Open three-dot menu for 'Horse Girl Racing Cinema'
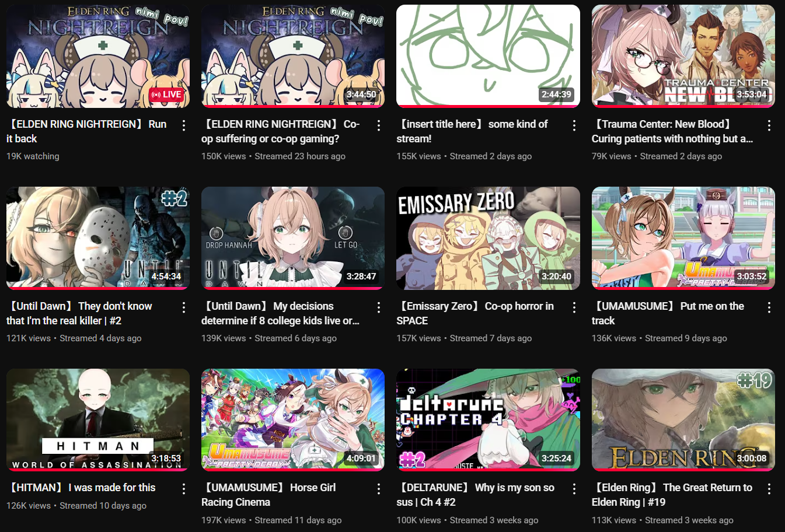This screenshot has width=785, height=532. [379, 489]
